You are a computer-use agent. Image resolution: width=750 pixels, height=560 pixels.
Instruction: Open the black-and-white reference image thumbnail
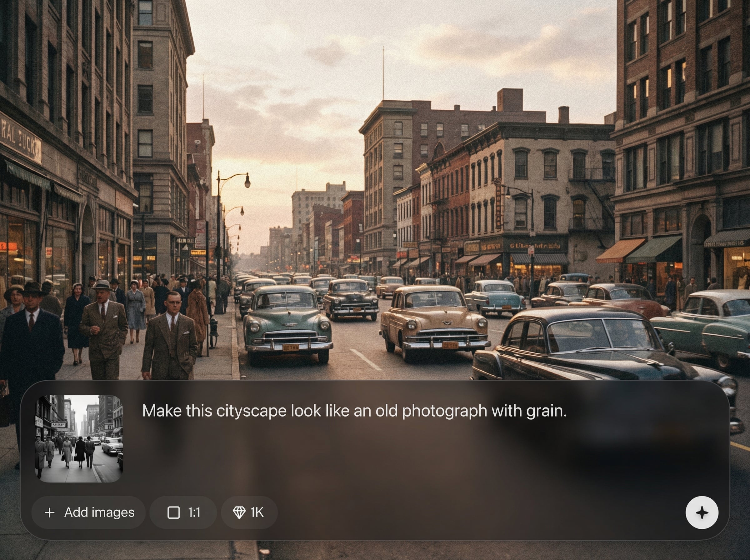click(79, 439)
